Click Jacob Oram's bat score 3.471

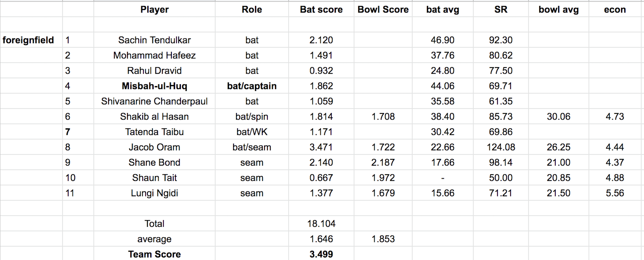click(x=321, y=147)
